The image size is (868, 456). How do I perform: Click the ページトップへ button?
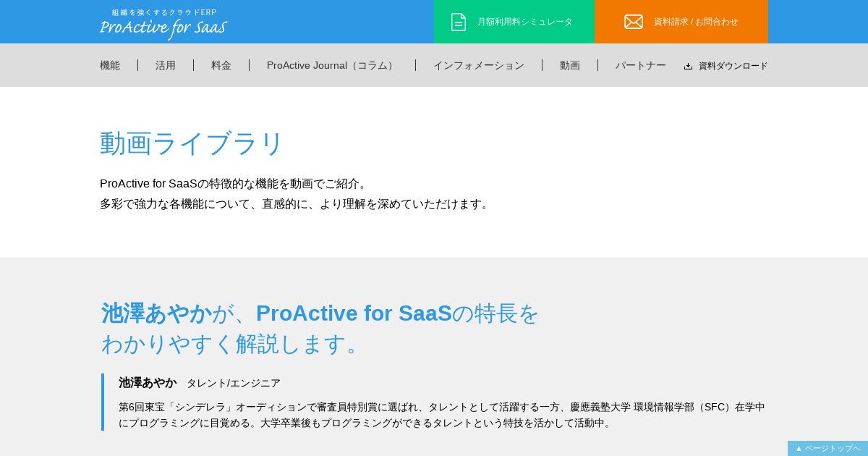pyautogui.click(x=827, y=448)
